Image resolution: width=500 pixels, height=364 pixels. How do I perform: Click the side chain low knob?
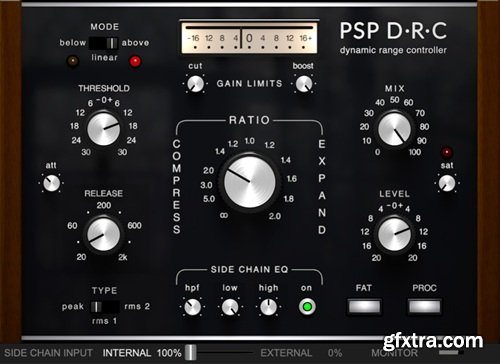pyautogui.click(x=230, y=307)
